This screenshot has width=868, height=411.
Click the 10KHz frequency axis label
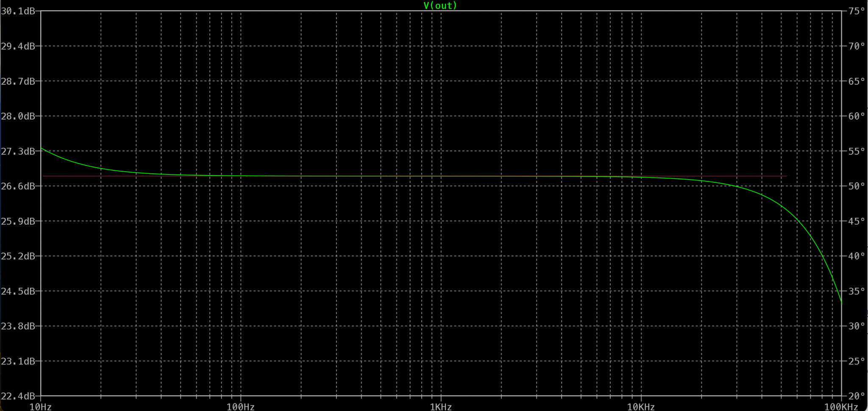[x=641, y=407]
